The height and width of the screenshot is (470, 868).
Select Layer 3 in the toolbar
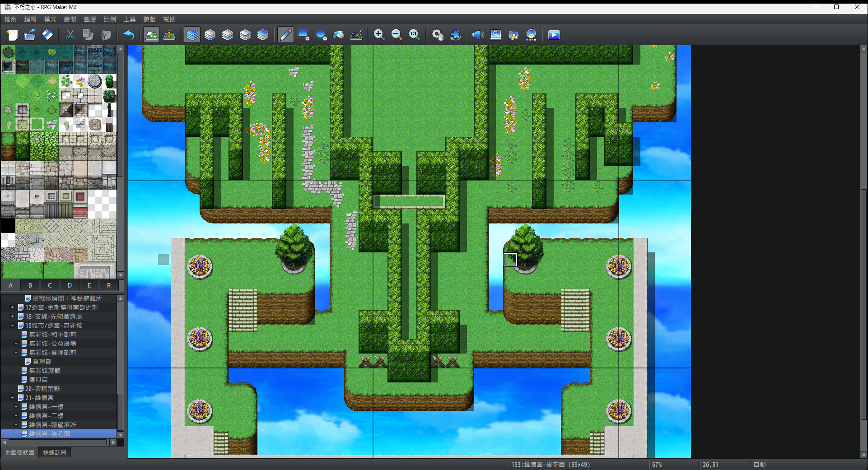point(245,35)
